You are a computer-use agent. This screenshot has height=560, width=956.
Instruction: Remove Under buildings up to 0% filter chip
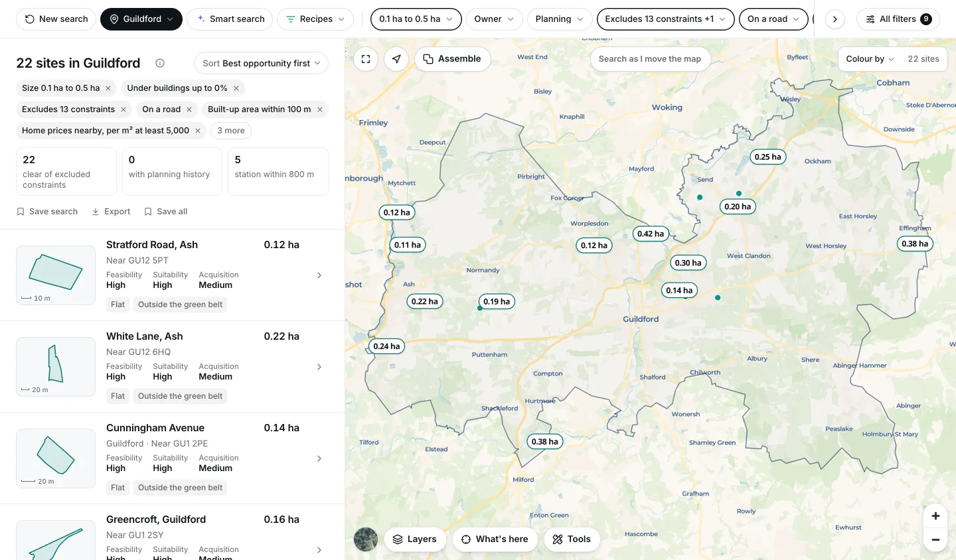coord(236,88)
